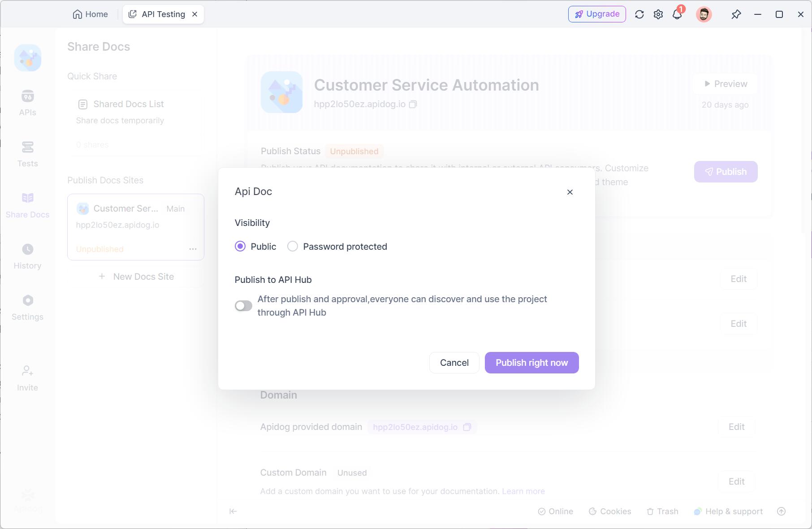Open the History sidebar section

[28, 257]
